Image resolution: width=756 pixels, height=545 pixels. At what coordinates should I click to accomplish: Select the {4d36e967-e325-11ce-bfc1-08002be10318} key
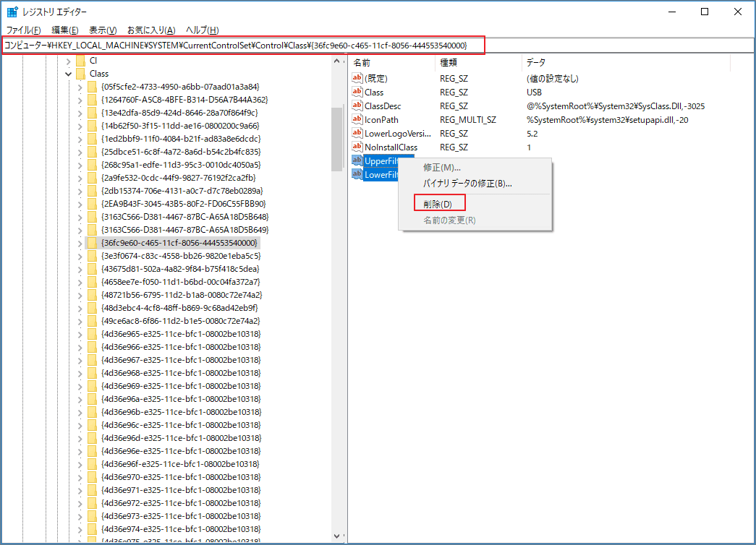coord(181,360)
